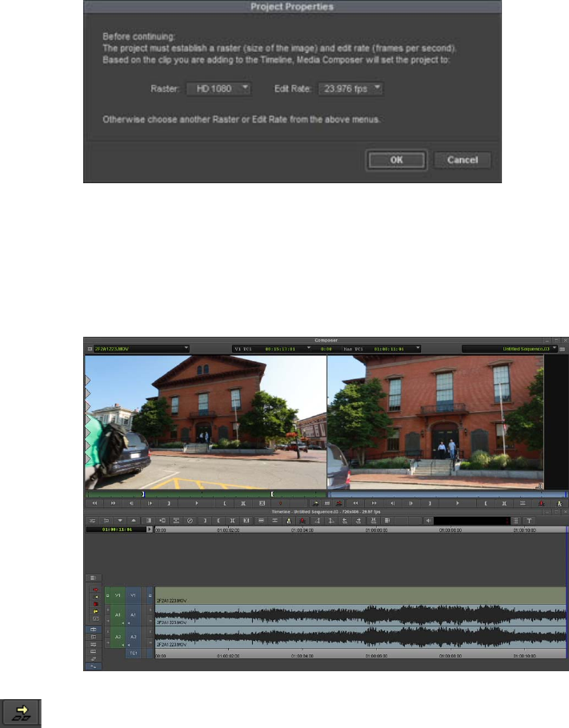
Task: Click the Timeline timecode field 01:00:11:04
Action: 117,530
